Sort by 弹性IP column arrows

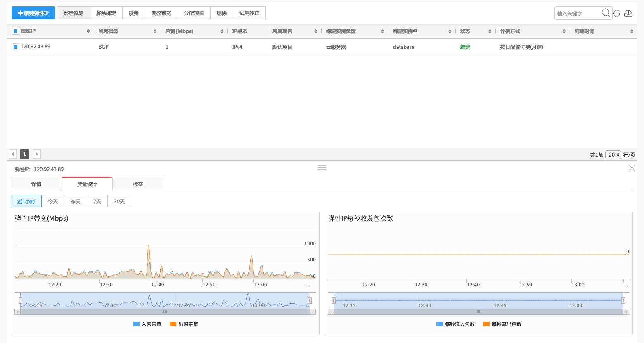click(x=88, y=31)
